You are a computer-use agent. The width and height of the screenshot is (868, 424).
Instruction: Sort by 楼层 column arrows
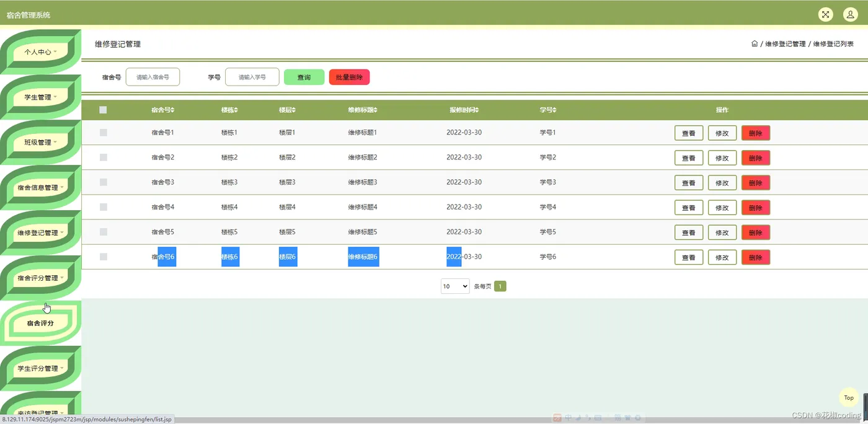pyautogui.click(x=293, y=110)
